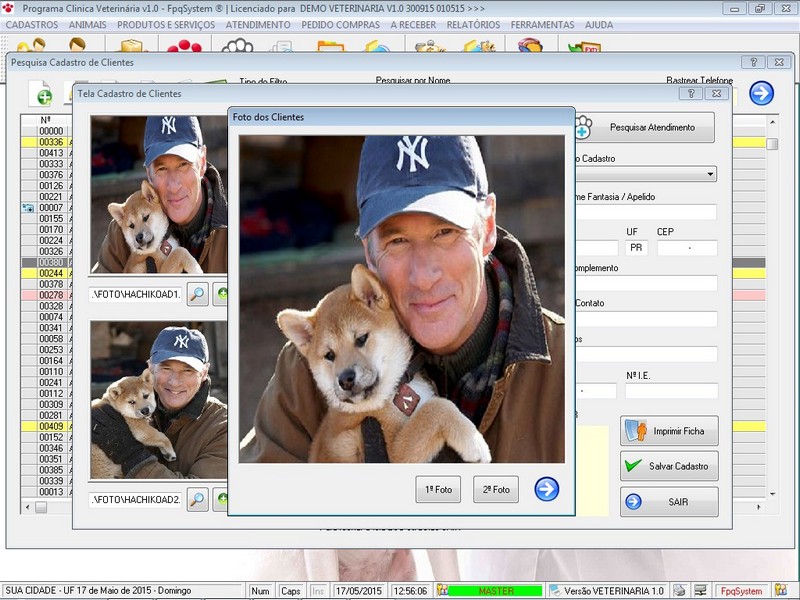Click second client photo thumbnail
This screenshot has width=800, height=600.
point(159,400)
